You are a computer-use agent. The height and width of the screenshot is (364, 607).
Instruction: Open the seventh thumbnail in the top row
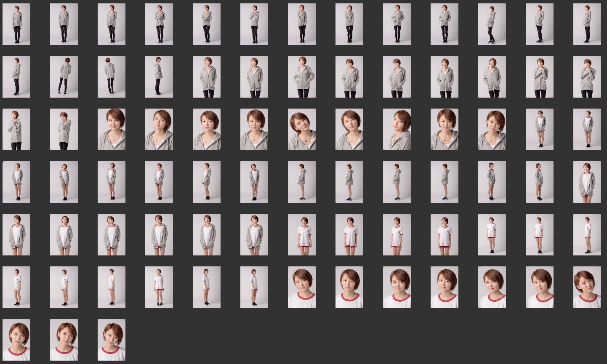pos(301,24)
